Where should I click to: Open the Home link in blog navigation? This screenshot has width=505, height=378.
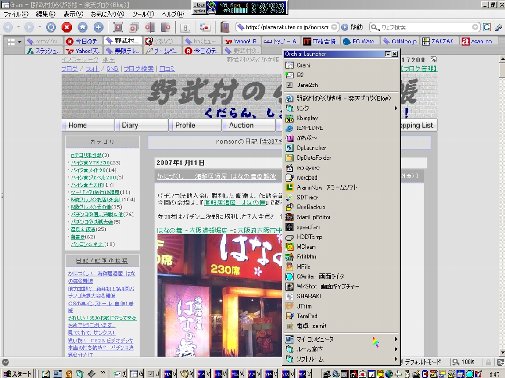point(88,125)
